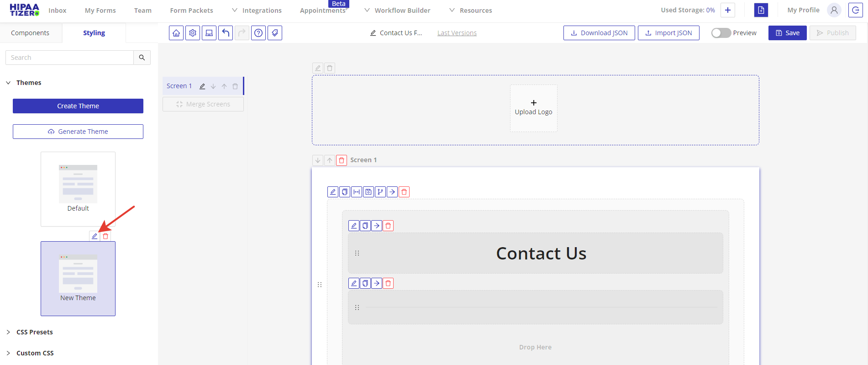Open form settings via the gear icon

pyautogui.click(x=193, y=33)
